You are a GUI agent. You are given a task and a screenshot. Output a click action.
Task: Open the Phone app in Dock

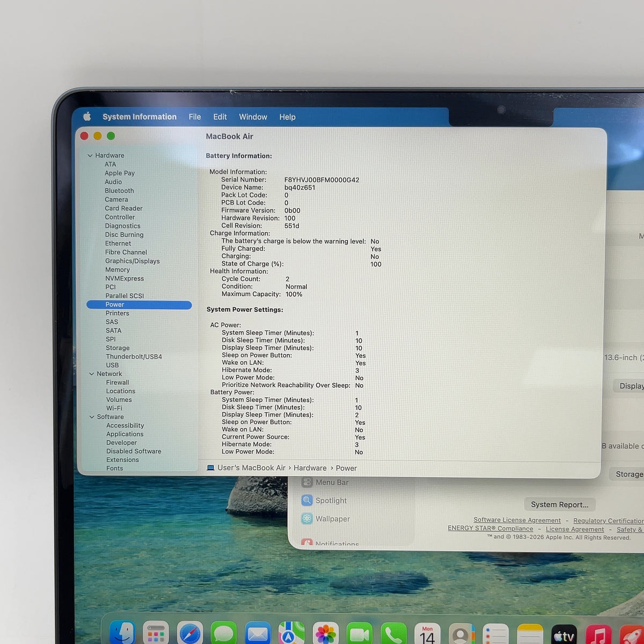pos(393,634)
